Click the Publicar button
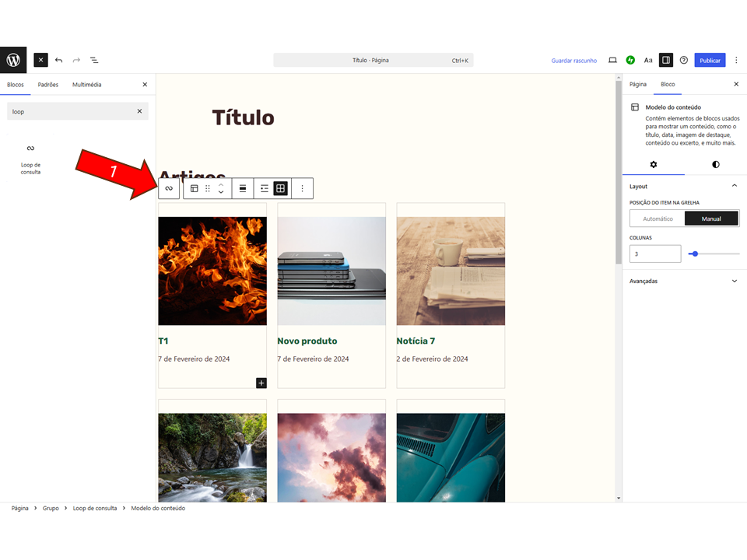Viewport: 747px width, 560px height. 710,60
